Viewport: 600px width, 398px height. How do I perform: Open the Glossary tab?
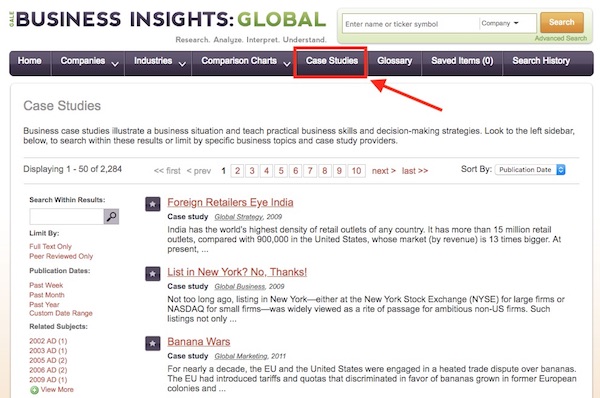(x=395, y=60)
